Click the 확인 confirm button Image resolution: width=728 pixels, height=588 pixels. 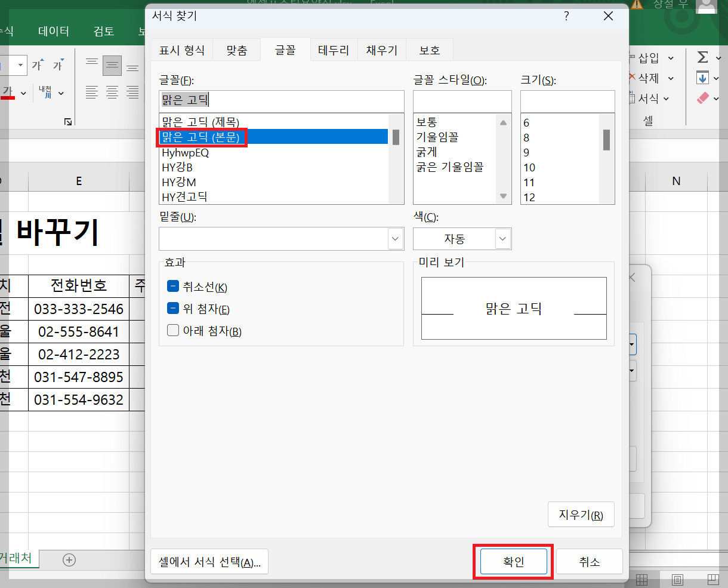tap(513, 561)
